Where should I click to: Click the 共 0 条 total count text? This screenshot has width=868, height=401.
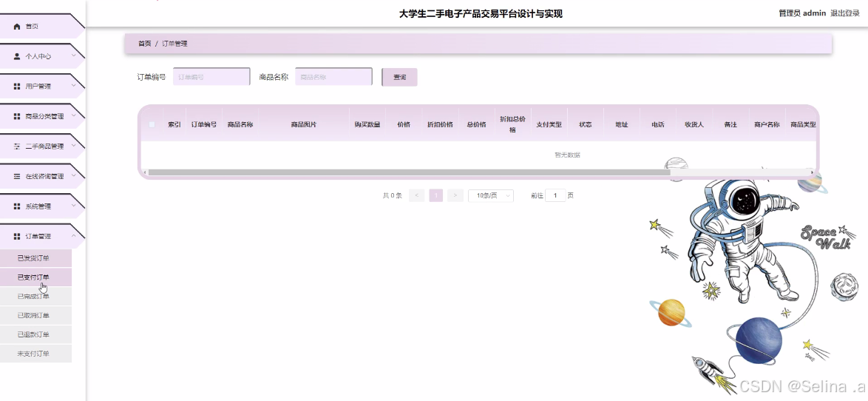point(393,195)
